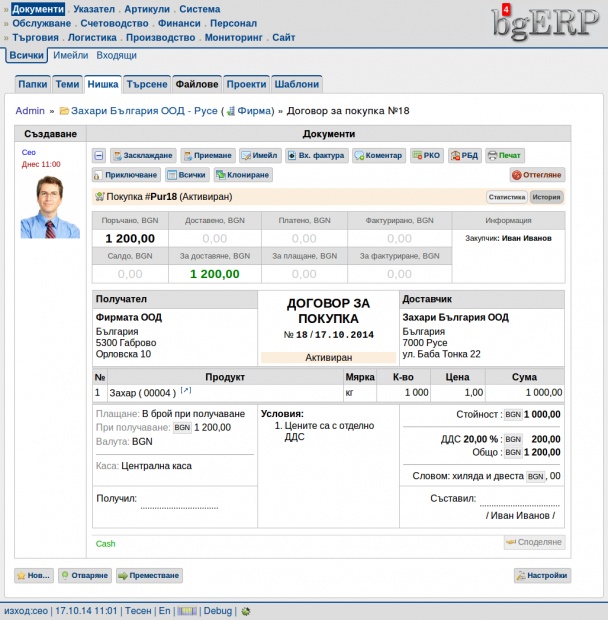Click the red Оттегляне button
Screen dimensions: 608x620
click(x=537, y=175)
